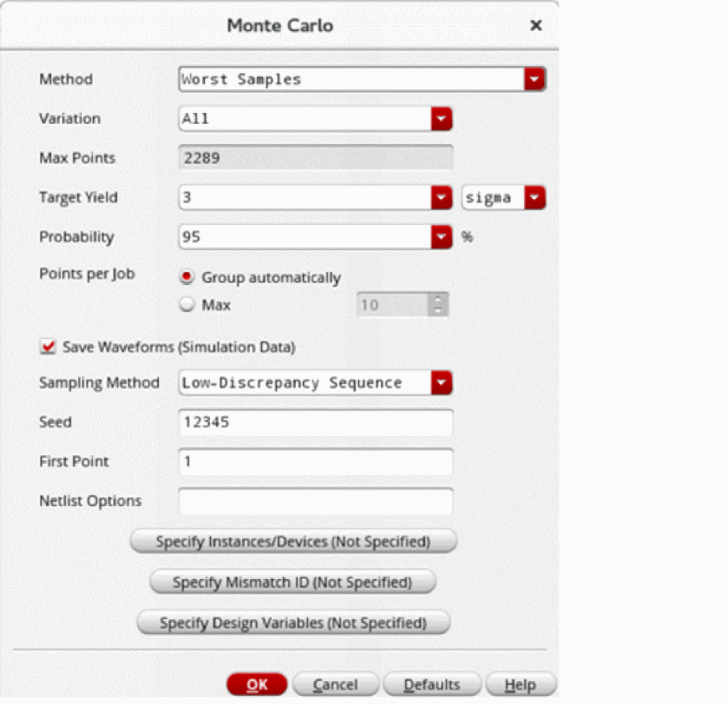The image size is (728, 704).
Task: Click the Max points spinner arrows
Action: [438, 305]
